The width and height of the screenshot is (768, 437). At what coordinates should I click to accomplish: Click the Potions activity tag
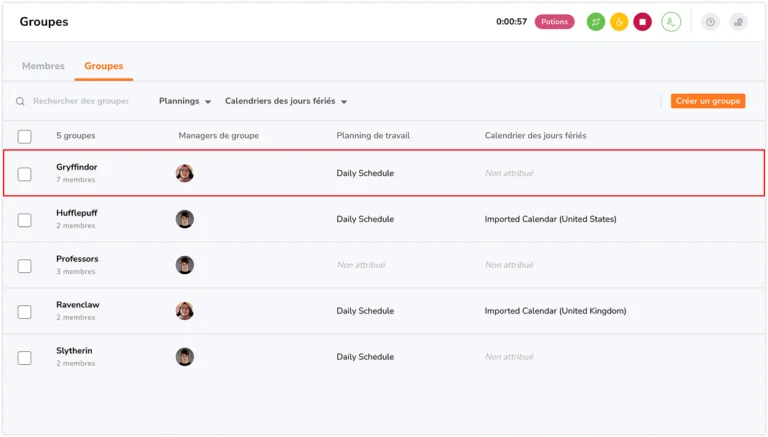[554, 22]
